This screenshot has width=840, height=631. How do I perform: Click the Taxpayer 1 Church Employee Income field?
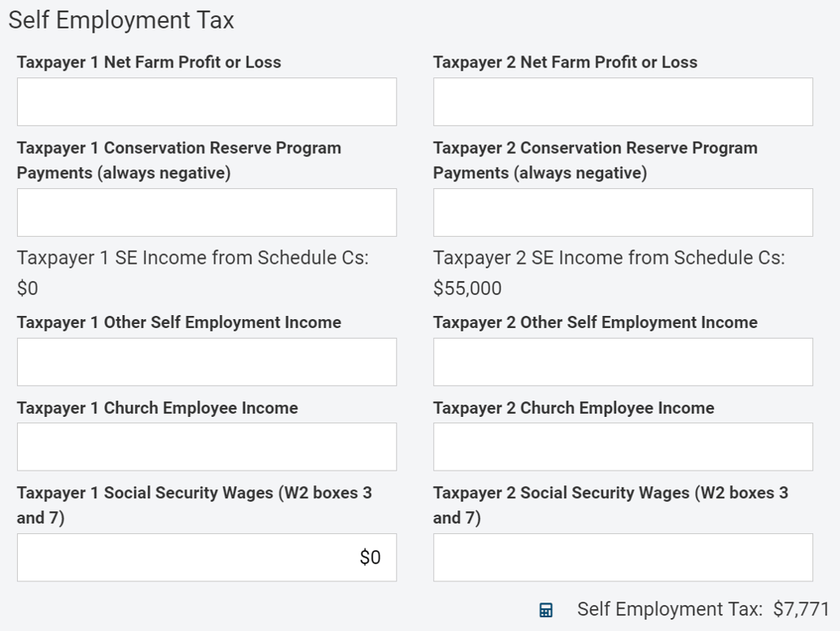tap(206, 446)
